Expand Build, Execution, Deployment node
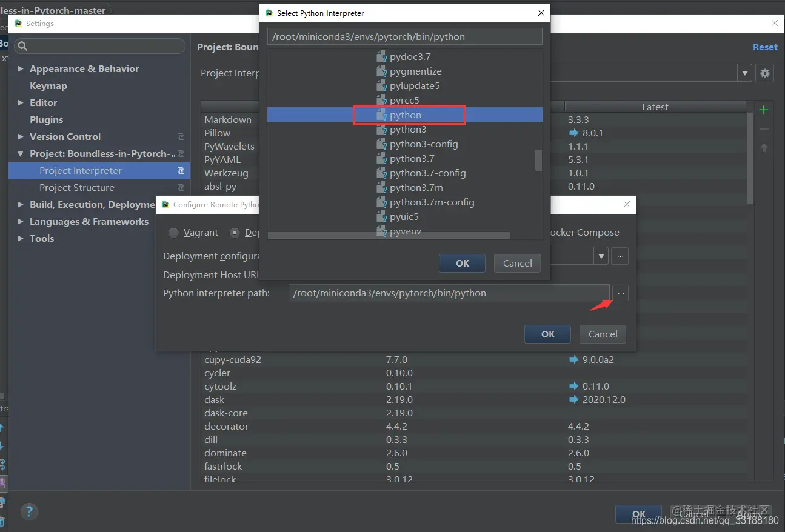This screenshot has width=785, height=532. [21, 205]
